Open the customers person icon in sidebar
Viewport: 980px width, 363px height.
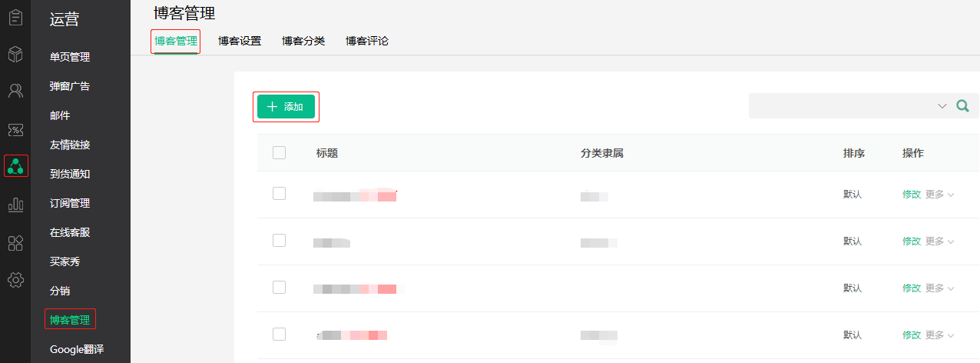click(x=15, y=92)
